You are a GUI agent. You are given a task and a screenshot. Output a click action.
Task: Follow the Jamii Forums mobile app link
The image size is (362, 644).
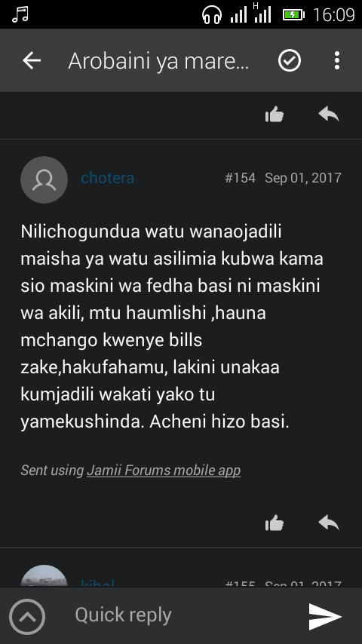click(x=164, y=471)
